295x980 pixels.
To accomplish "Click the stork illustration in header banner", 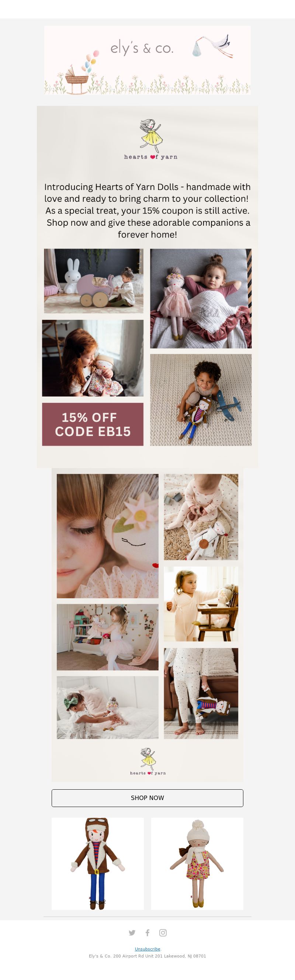I will (212, 46).
